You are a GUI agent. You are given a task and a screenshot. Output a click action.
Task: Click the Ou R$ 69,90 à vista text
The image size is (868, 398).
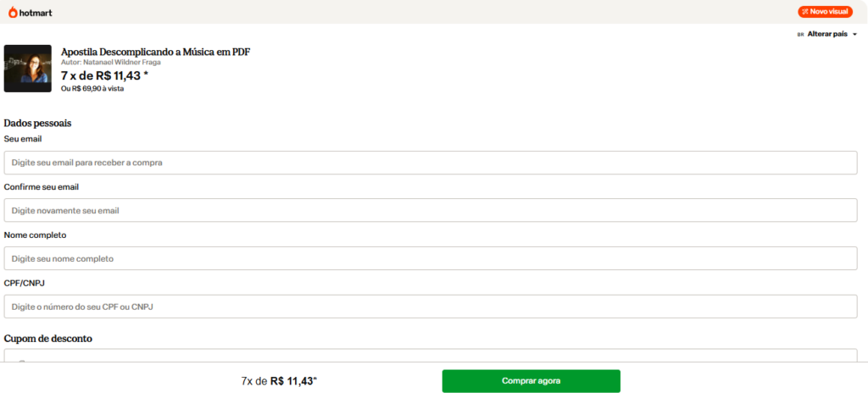92,88
